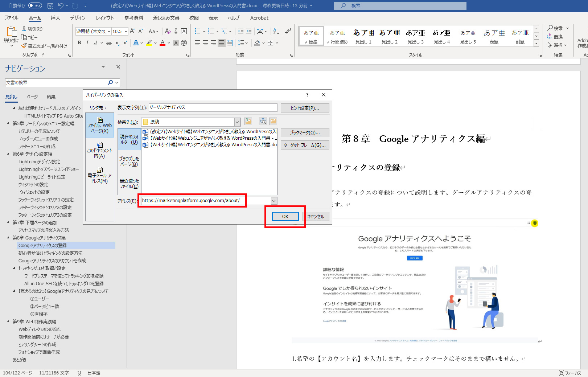
Task: Click the Paste clipboard icon
Action: (x=11, y=32)
